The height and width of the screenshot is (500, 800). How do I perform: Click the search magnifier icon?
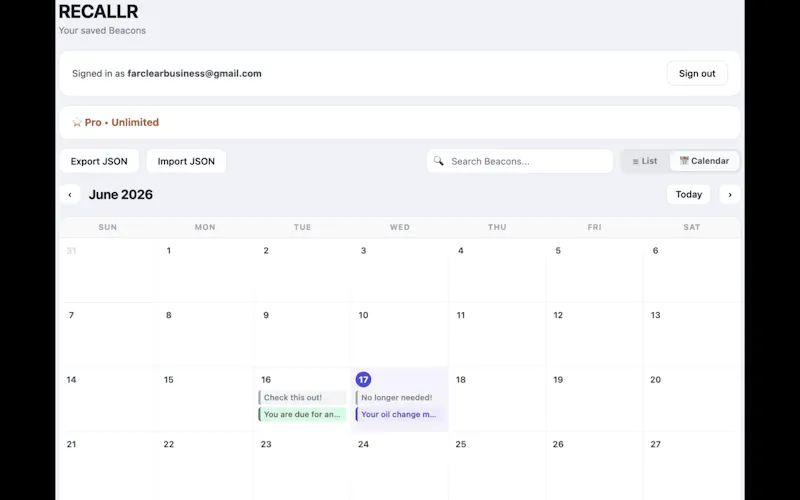click(x=438, y=161)
